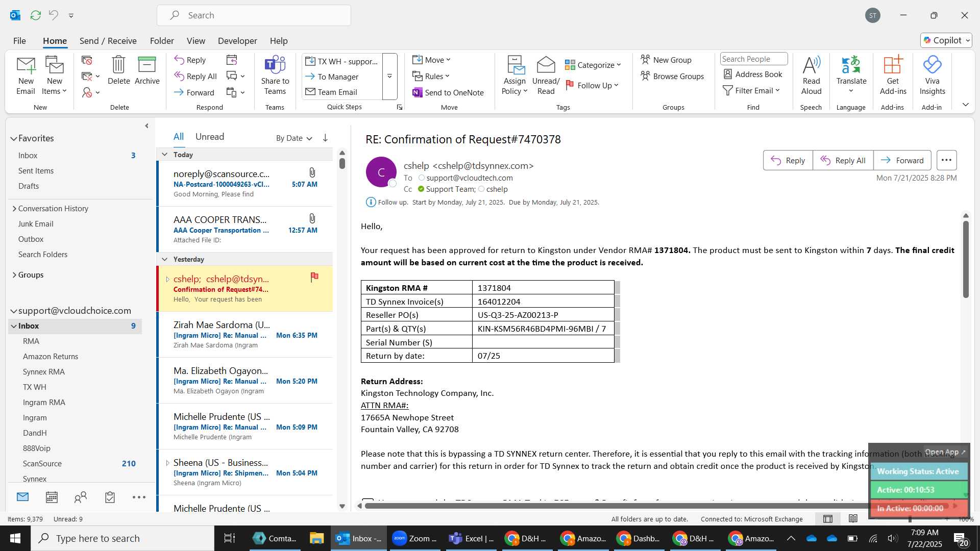Screen dimensions: 980x551
Task: Click the red follow-up flag on cshelp message
Action: coord(314,277)
